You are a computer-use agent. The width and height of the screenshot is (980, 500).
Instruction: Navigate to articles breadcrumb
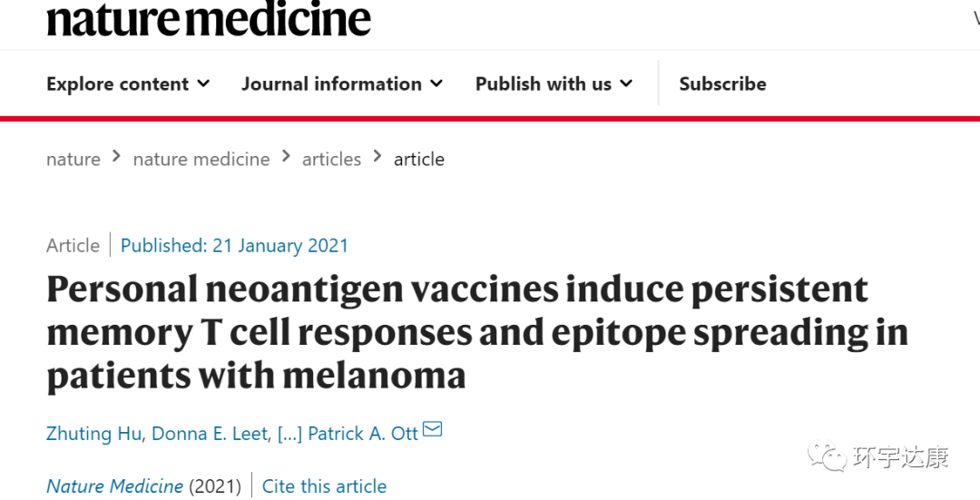point(331,160)
